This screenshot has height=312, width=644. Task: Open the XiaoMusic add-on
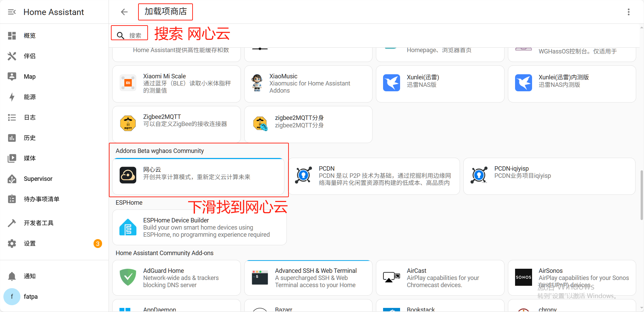pos(308,84)
